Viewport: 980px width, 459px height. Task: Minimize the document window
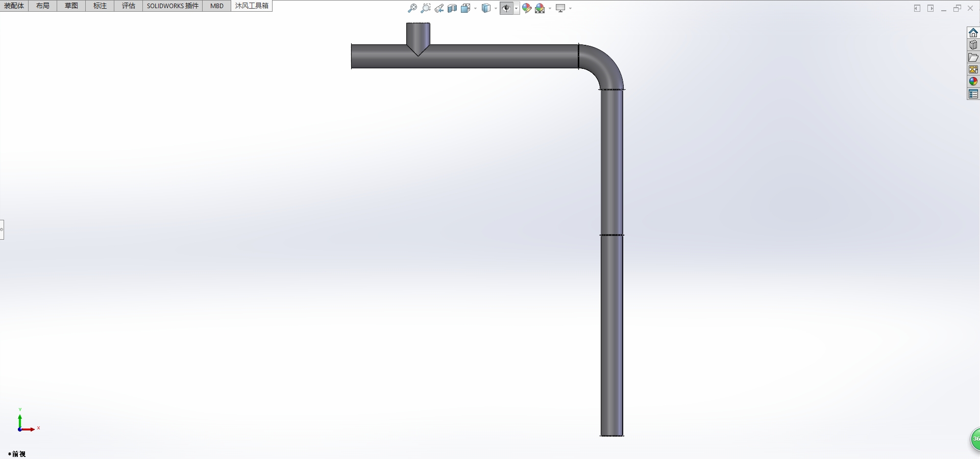944,9
